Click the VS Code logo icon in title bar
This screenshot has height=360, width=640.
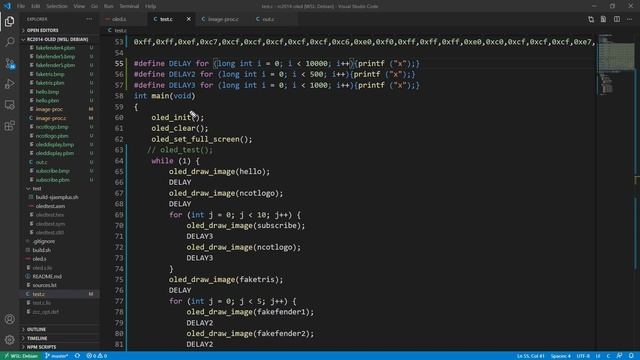7,6
